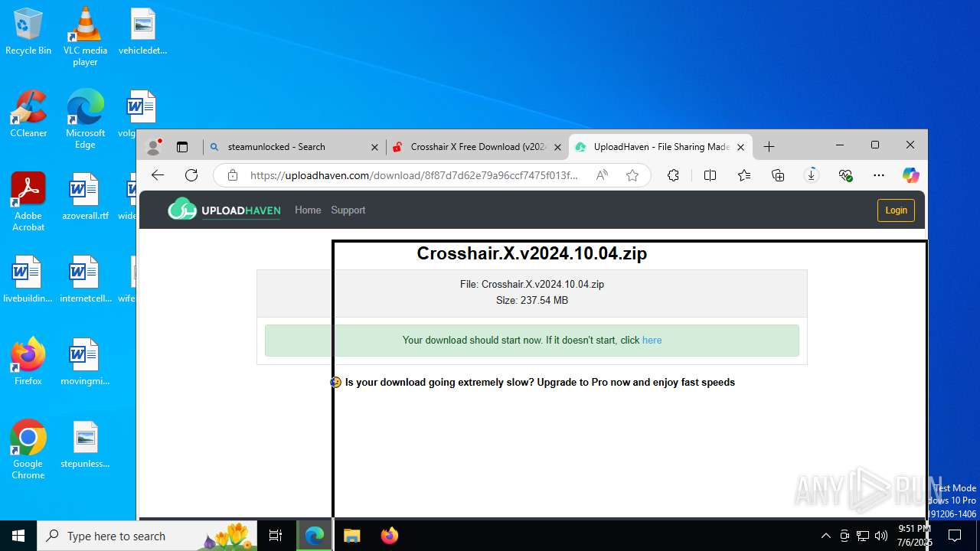Open Favorites list toolbar icon
The width and height of the screenshot is (980, 551).
click(x=744, y=175)
